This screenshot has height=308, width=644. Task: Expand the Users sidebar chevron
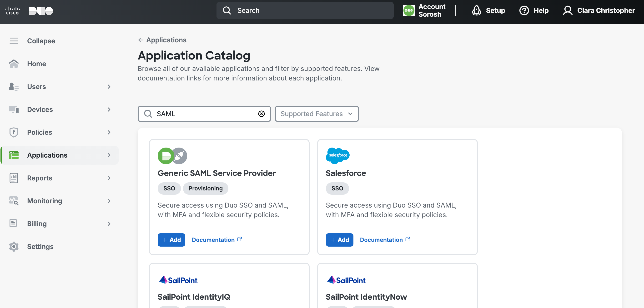click(x=109, y=87)
